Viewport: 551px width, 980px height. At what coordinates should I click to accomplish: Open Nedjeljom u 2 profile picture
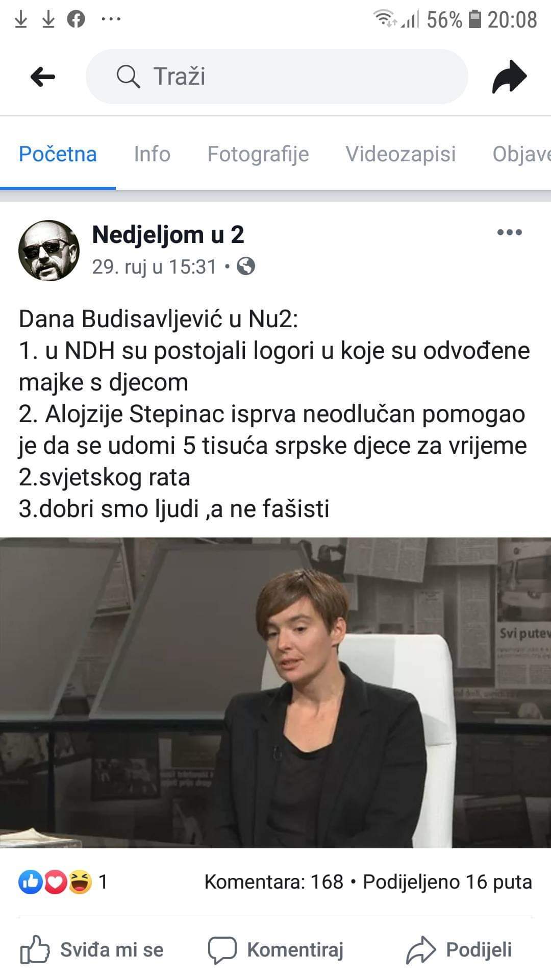[x=49, y=251]
